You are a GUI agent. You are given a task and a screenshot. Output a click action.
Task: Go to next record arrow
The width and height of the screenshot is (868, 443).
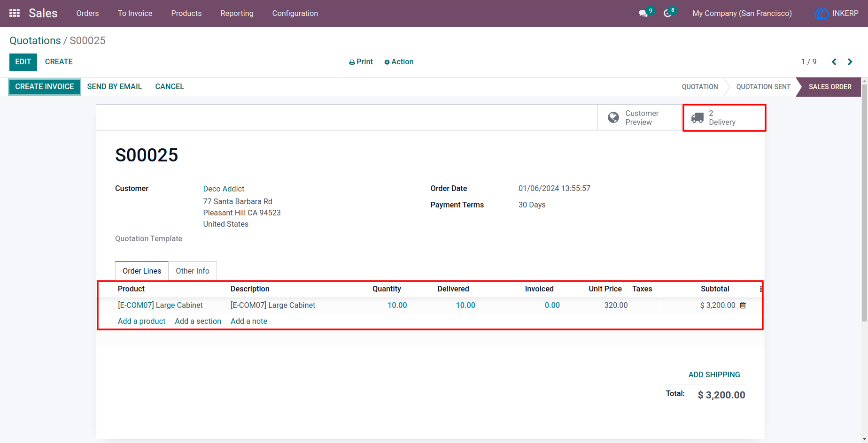(850, 62)
